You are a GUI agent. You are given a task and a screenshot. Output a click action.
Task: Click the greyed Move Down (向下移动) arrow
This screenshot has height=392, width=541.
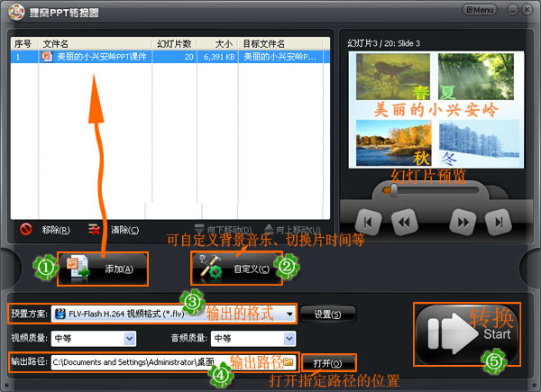(x=199, y=229)
